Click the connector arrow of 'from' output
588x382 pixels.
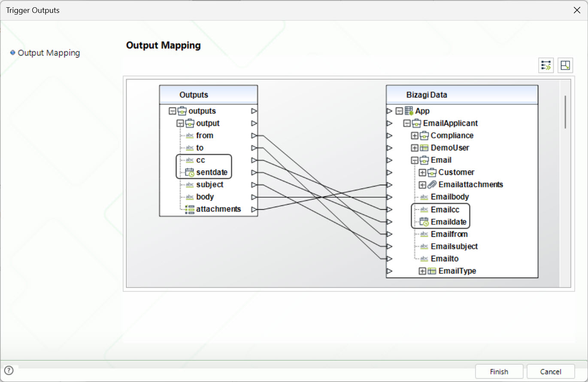point(254,136)
